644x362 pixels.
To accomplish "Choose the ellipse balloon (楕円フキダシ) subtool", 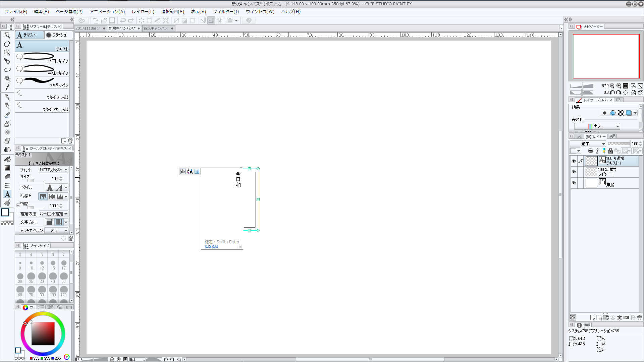I will 42,58.
